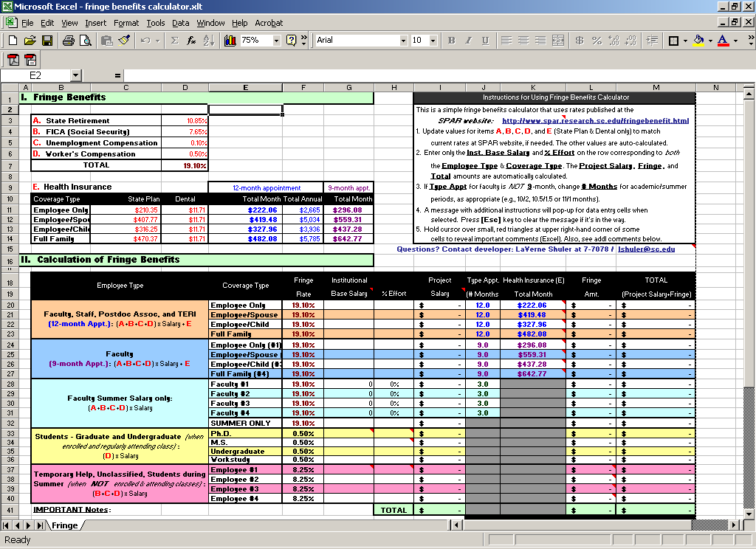Open the Borders dropdown arrow

pyautogui.click(x=685, y=41)
